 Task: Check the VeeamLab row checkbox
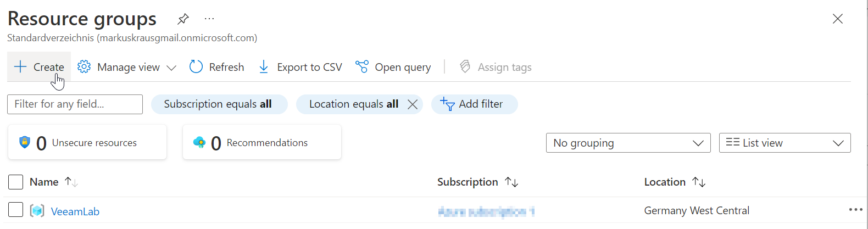point(16,210)
